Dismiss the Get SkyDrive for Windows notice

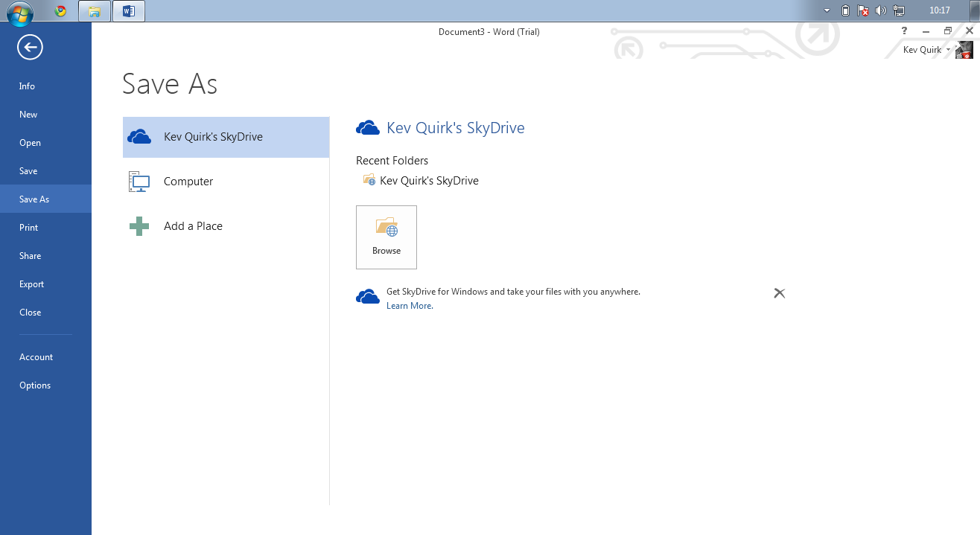pyautogui.click(x=779, y=293)
